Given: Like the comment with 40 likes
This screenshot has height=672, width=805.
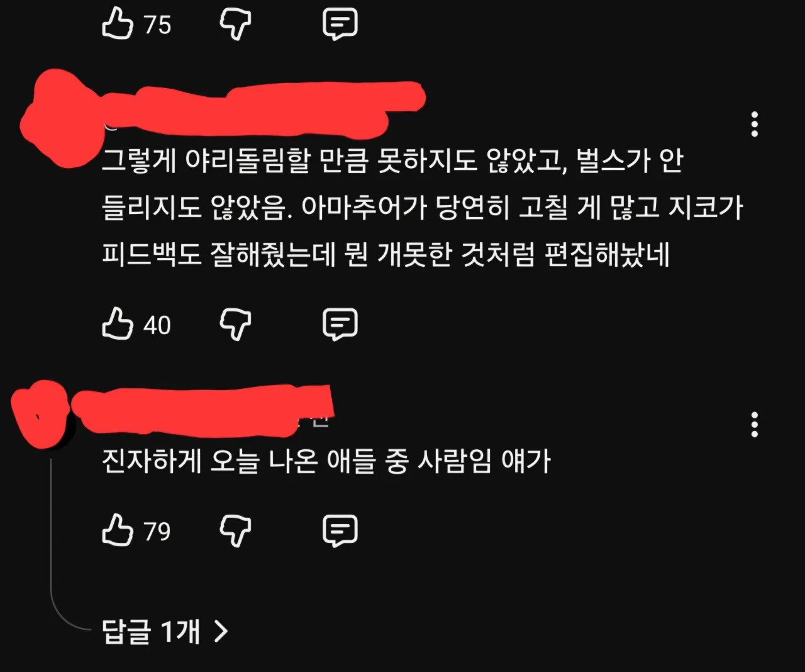Looking at the screenshot, I should 118,324.
